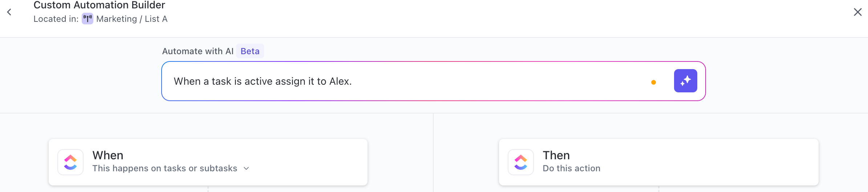Viewport: 868px width, 192px height.
Task: Click the orange dot in the AI prompt box
Action: point(653,82)
